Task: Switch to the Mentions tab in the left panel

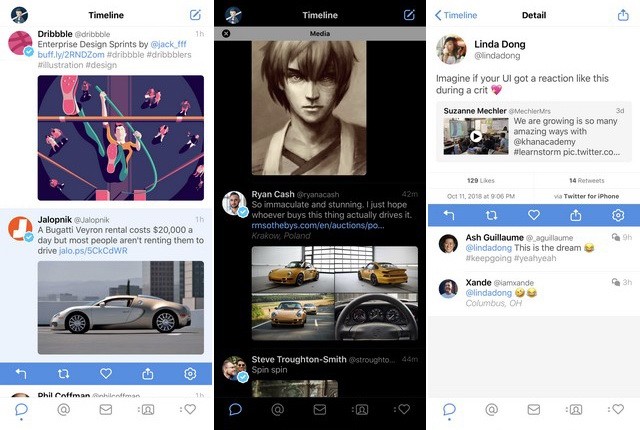Action: [63, 409]
